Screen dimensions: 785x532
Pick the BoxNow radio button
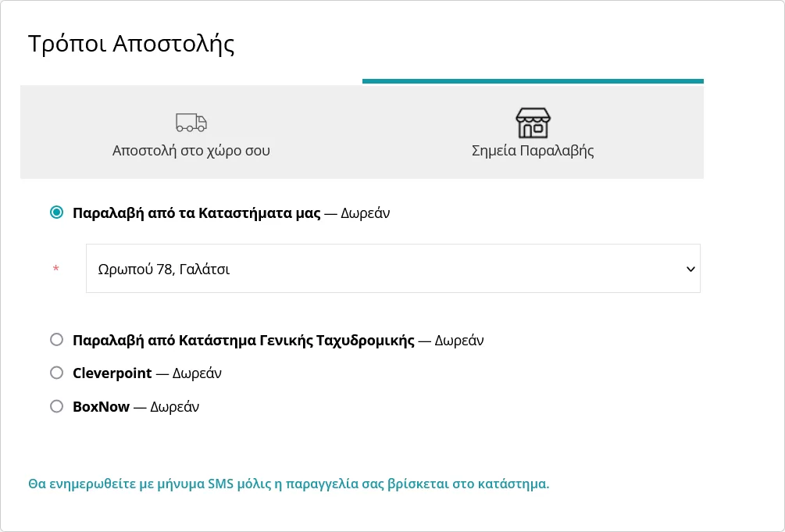(56, 406)
